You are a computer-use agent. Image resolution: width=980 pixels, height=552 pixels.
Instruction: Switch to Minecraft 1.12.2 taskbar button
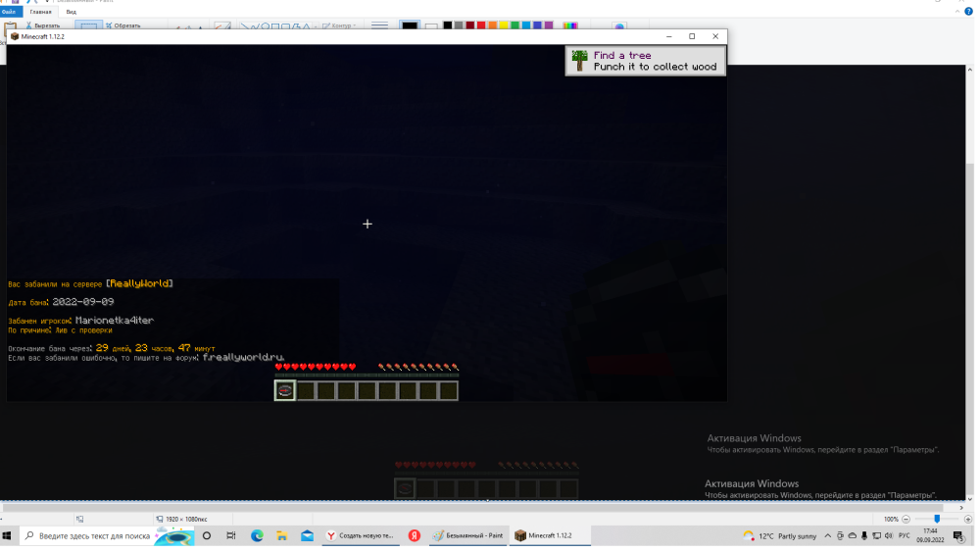coord(550,535)
